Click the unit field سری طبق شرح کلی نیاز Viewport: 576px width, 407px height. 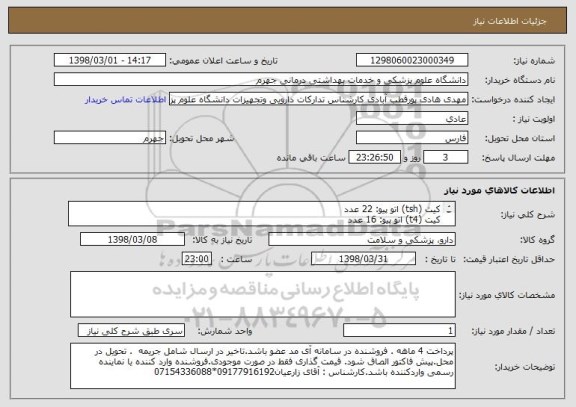(x=132, y=331)
